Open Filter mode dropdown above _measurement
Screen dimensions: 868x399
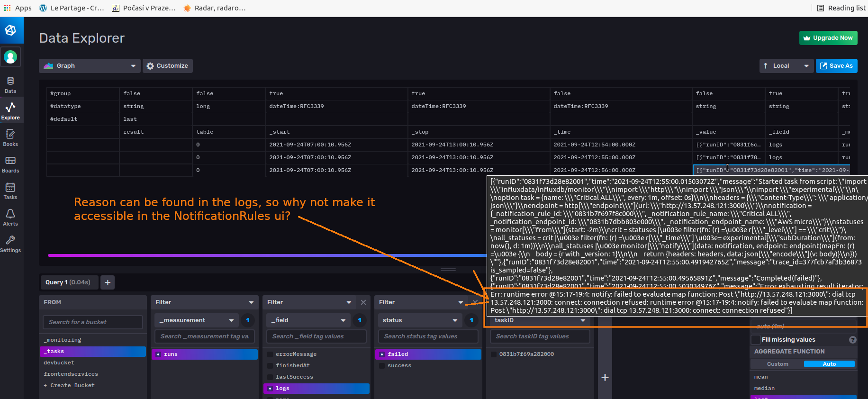(205, 302)
